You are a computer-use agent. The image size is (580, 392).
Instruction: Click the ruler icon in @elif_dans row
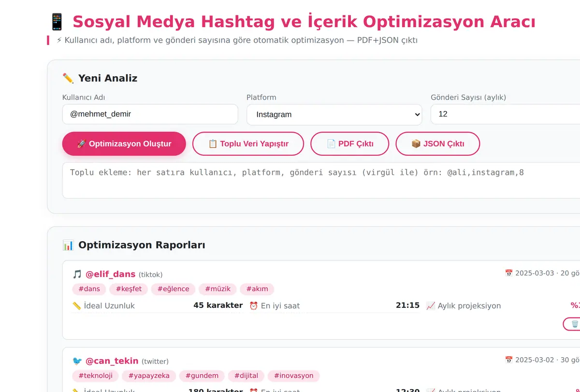pos(77,305)
